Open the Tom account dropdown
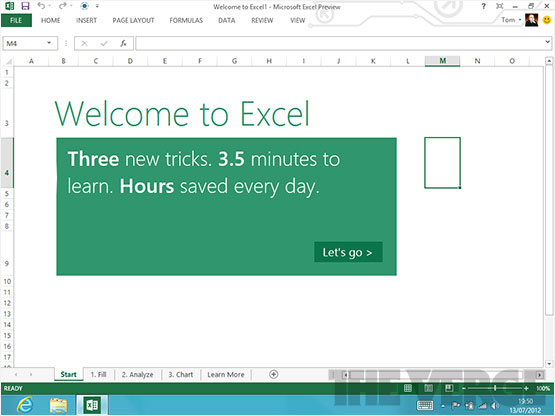The width and height of the screenshot is (555, 416). [x=511, y=20]
